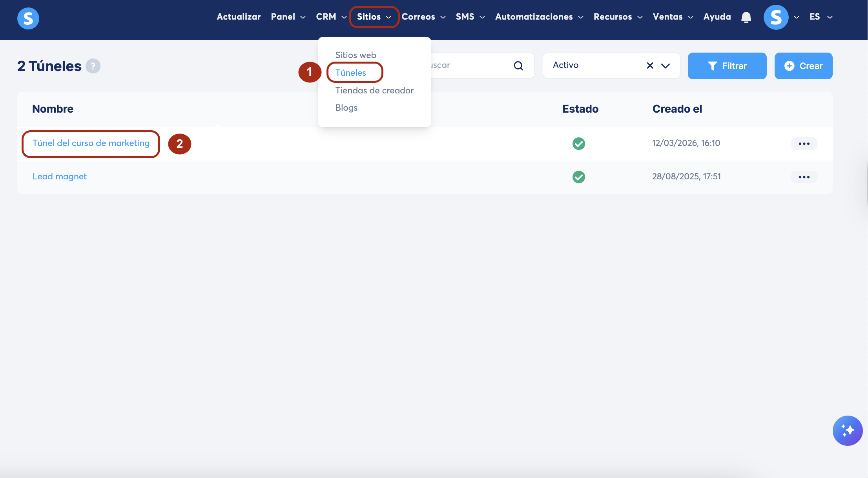Screen dimensions: 868x478
Task: Open the AI assistant sparkle button
Action: click(847, 431)
